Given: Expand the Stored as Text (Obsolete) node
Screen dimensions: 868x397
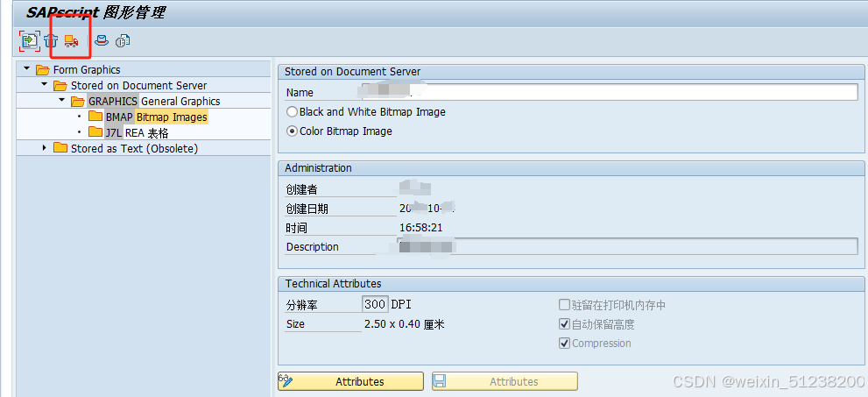Looking at the screenshot, I should (45, 148).
